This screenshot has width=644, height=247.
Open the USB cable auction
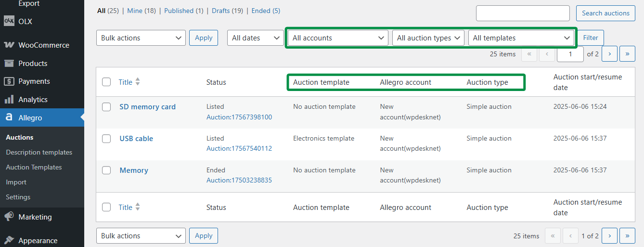pyautogui.click(x=136, y=139)
